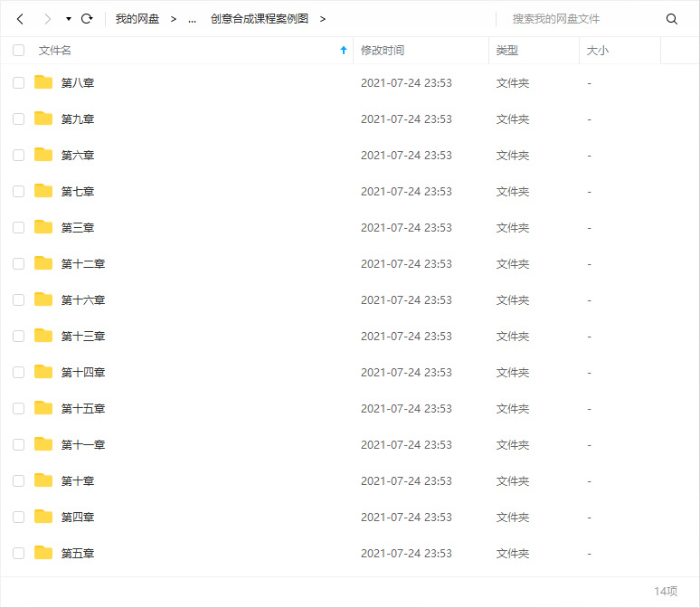Select the 第十五章 folder name
This screenshot has height=608, width=700.
83,409
